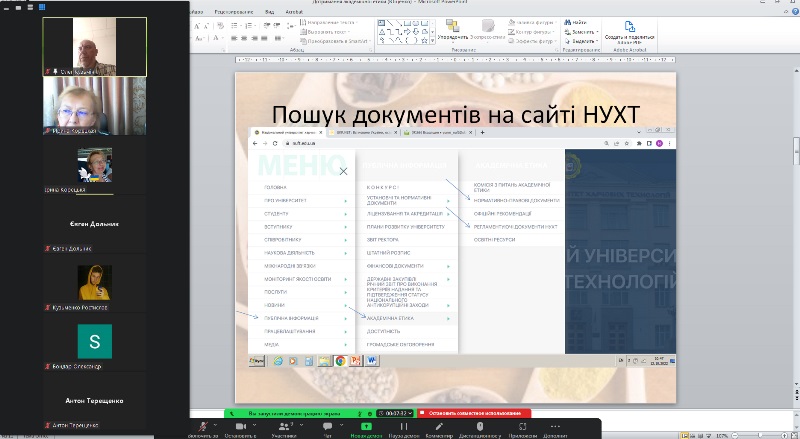Open the Zoom Chat (Чат) panel
This screenshot has width=800, height=439.
tap(328, 426)
